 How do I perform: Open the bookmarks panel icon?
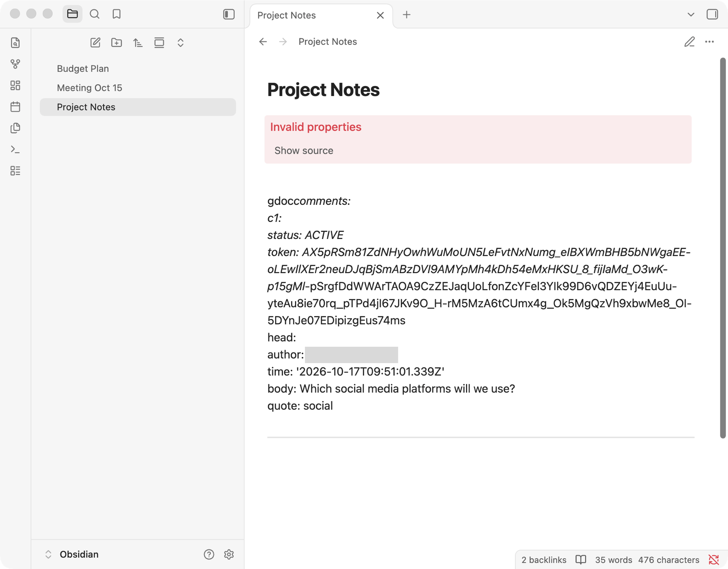116,14
